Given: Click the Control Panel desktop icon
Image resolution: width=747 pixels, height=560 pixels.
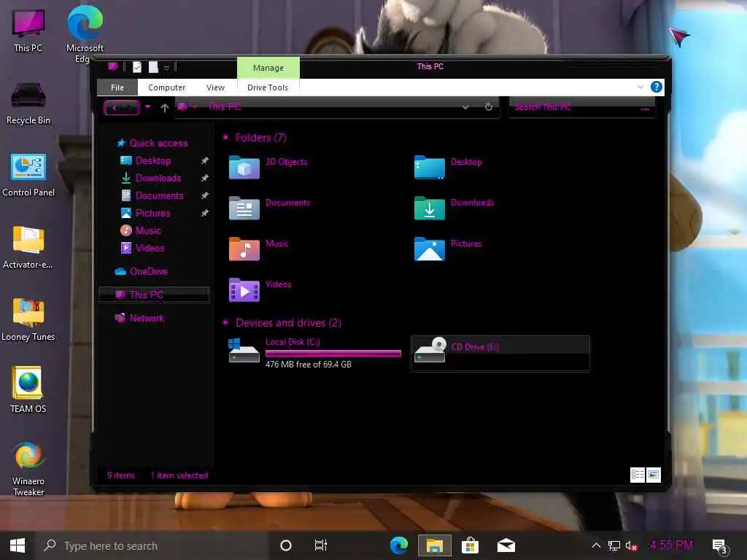Looking at the screenshot, I should 28,175.
